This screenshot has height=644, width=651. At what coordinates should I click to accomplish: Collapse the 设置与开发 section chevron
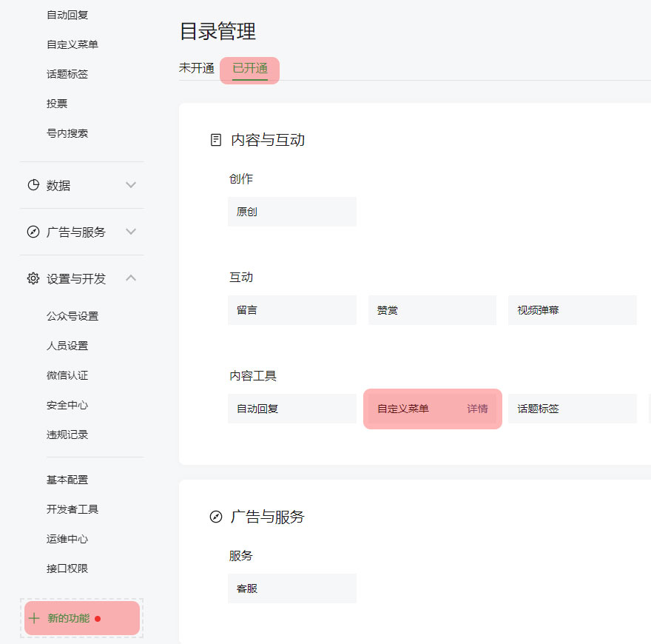point(131,278)
